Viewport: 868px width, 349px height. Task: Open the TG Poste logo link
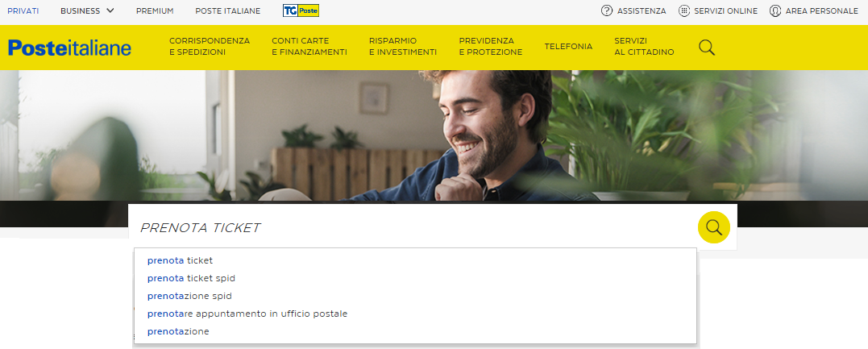click(301, 10)
